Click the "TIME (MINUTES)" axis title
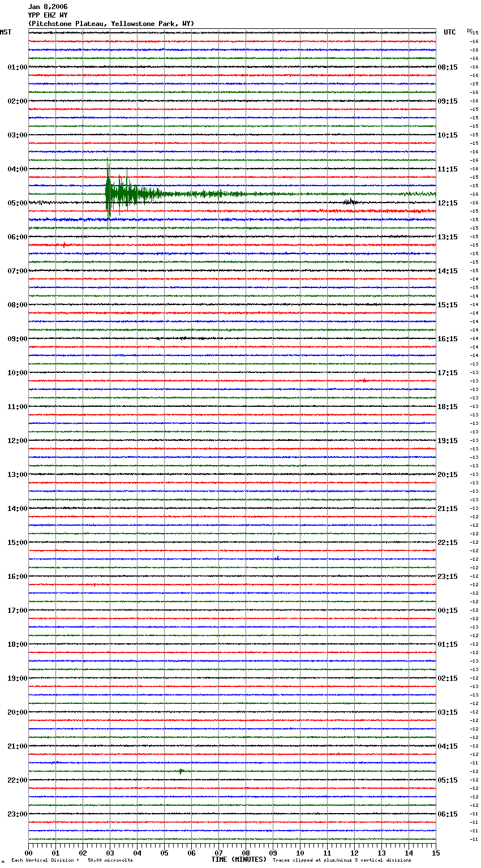The width and height of the screenshot is (481, 868). [239, 860]
